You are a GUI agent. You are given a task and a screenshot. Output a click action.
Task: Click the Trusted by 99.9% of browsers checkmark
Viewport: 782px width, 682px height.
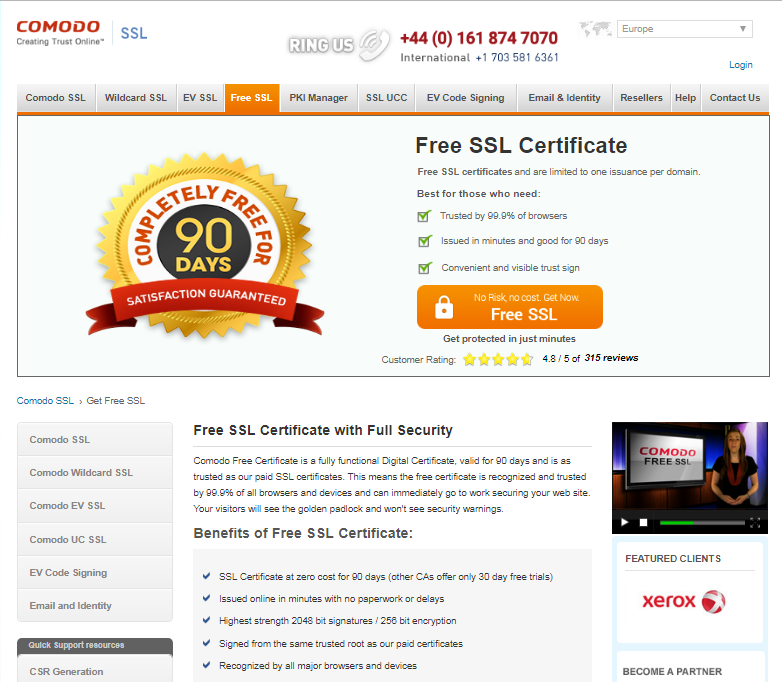424,216
